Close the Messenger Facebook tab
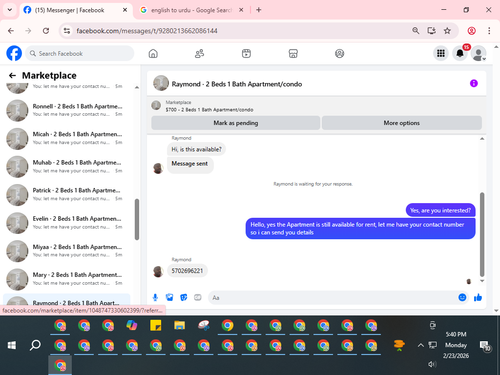The image size is (500, 375). [125, 10]
